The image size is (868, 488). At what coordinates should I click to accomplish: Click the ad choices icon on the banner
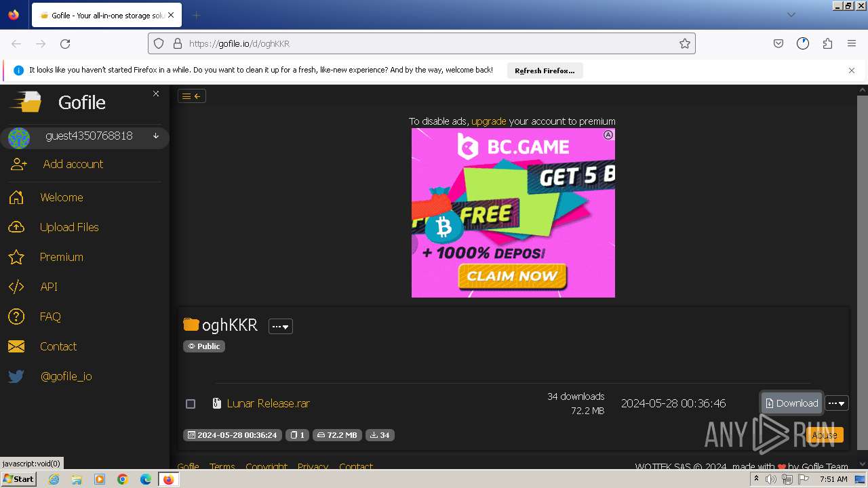click(x=608, y=135)
